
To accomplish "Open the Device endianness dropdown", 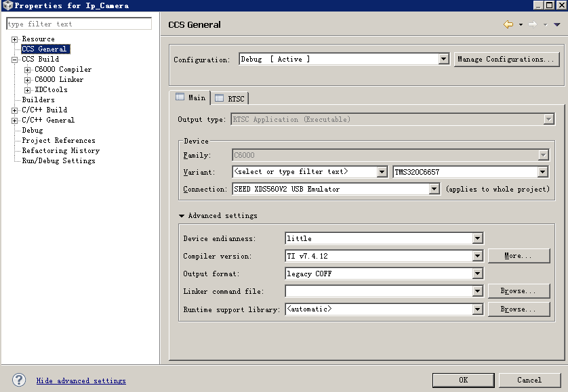I will coord(477,238).
